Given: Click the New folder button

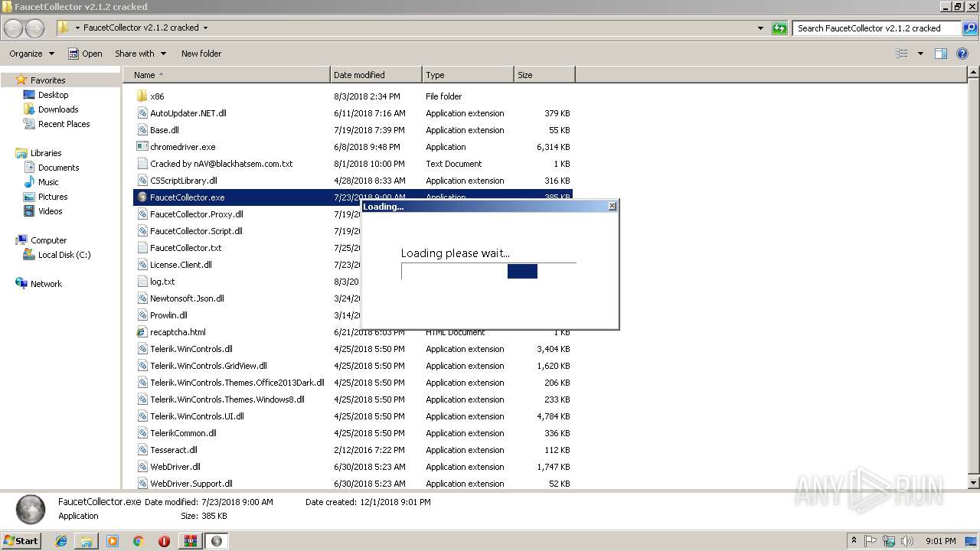Looking at the screenshot, I should coord(201,54).
